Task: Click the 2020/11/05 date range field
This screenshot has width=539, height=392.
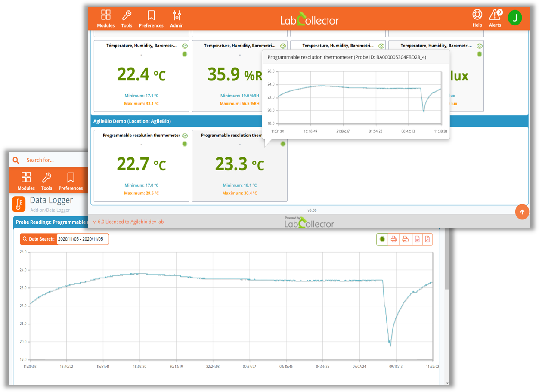Action: [x=83, y=239]
